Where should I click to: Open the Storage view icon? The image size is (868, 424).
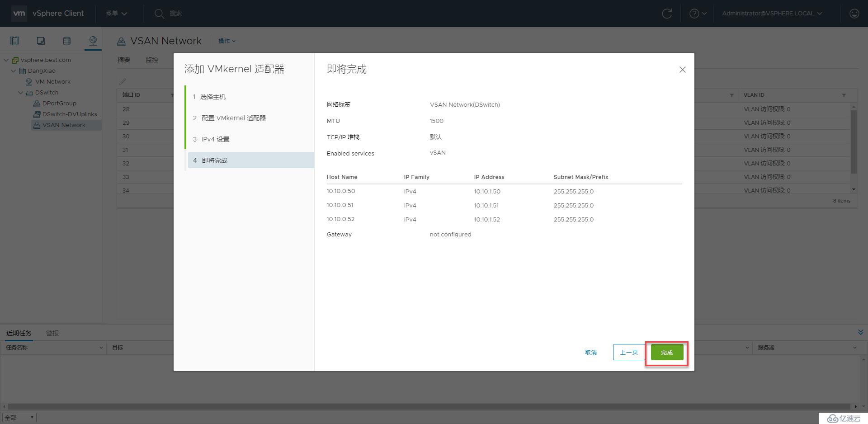click(66, 41)
